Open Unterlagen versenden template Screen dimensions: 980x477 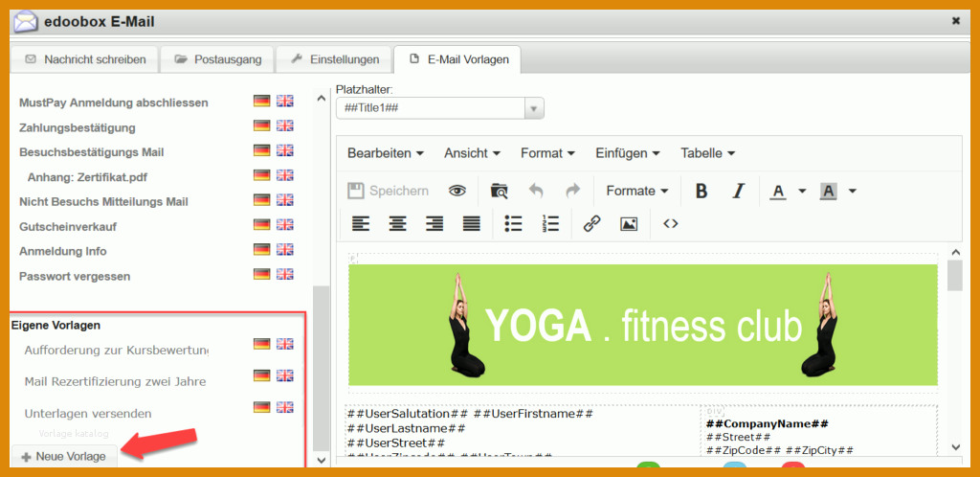[x=88, y=414]
